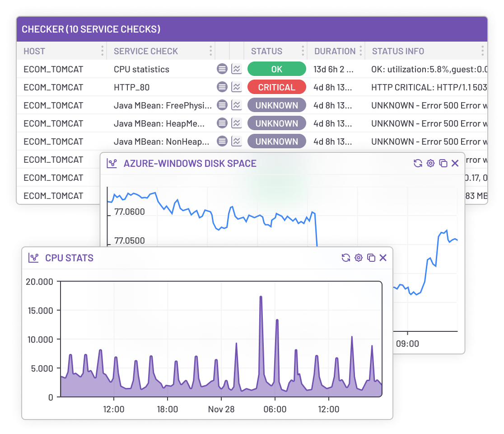
Task: Open the DURATION column options menu
Action: tap(360, 51)
